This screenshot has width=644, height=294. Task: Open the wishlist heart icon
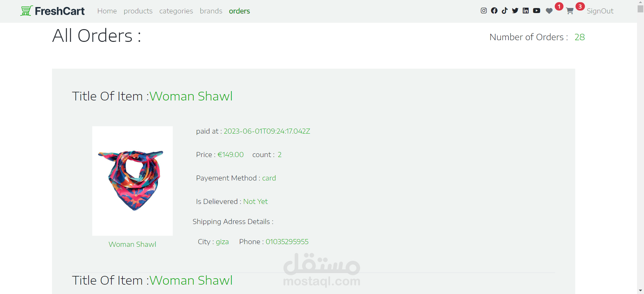(x=549, y=11)
